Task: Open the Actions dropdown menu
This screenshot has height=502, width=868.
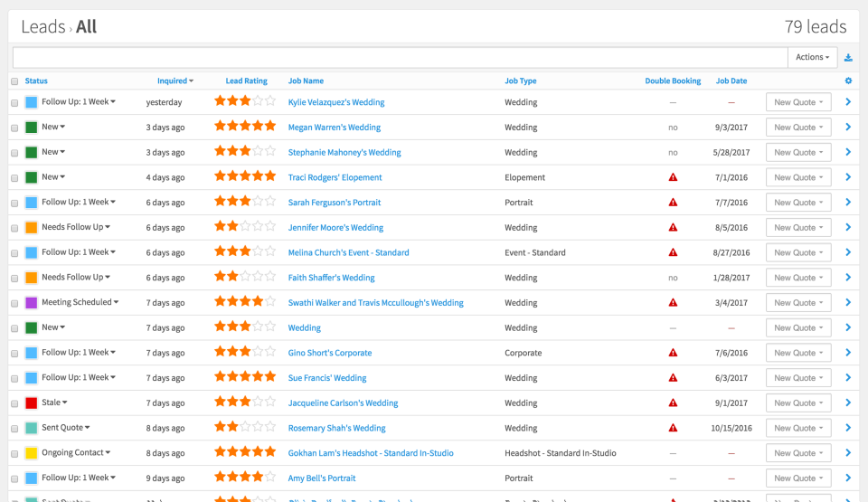Action: [812, 57]
